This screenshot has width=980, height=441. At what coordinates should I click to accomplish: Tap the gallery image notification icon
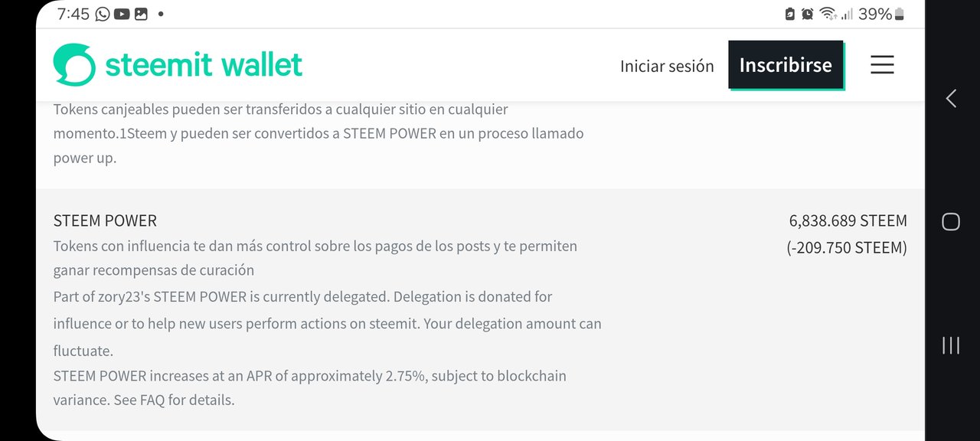tap(141, 14)
